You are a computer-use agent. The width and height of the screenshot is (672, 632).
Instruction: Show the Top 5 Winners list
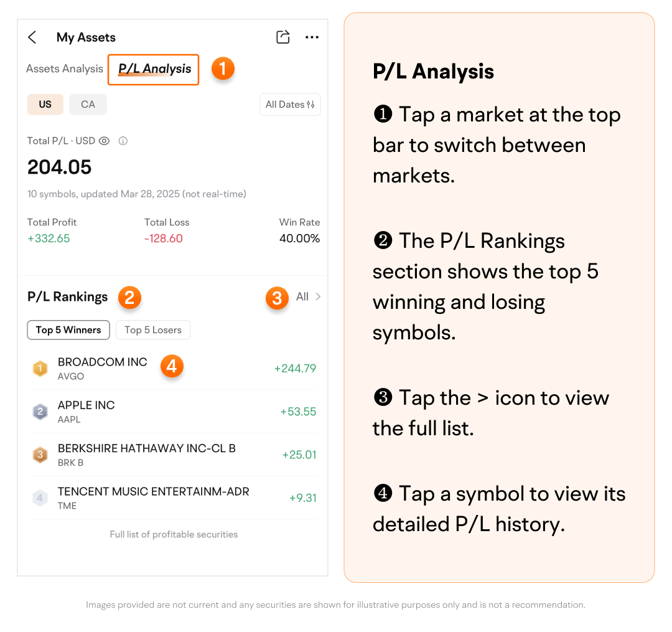pyautogui.click(x=68, y=330)
